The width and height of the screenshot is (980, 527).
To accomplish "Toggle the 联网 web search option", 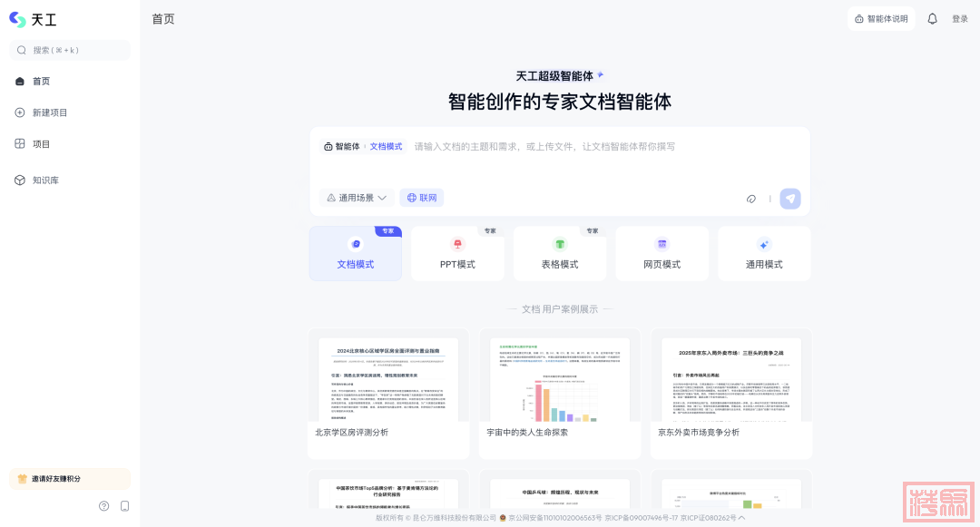I will (x=422, y=198).
